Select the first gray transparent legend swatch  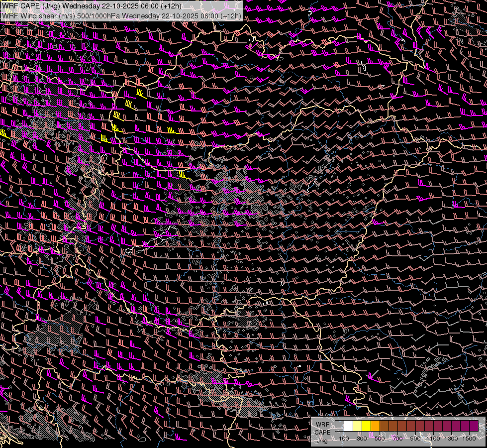click(339, 426)
